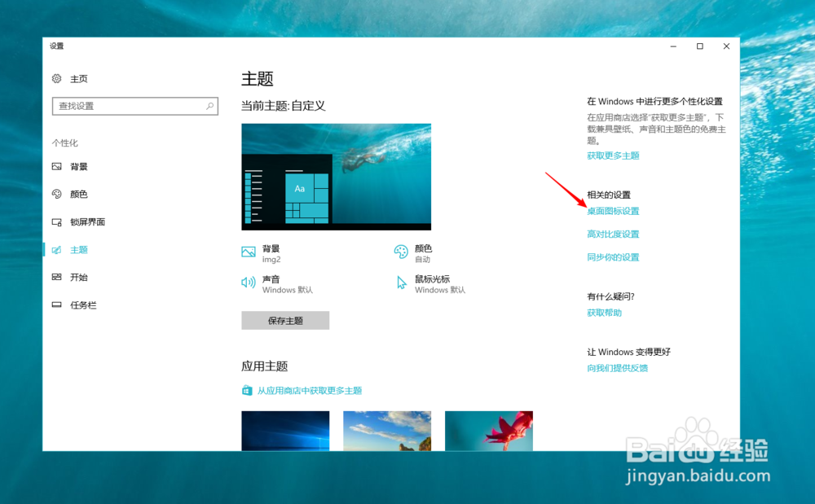This screenshot has height=504, width=815.
Task: Open the 向我们提供反馈 link
Action: pos(617,368)
